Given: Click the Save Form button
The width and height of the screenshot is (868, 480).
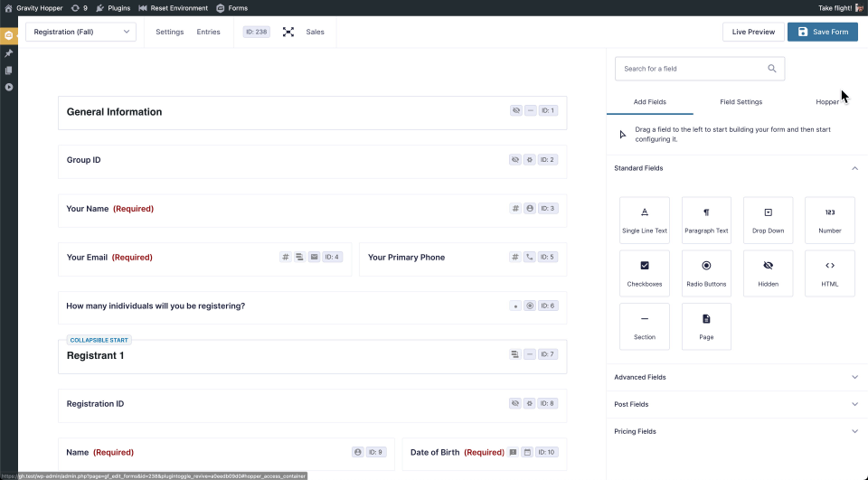Looking at the screenshot, I should click(823, 33).
